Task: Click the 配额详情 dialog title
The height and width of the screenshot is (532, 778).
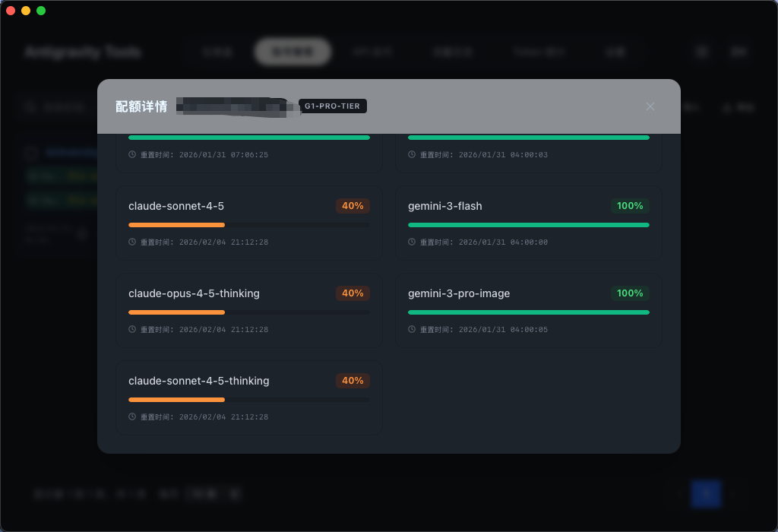Action: coord(141,106)
